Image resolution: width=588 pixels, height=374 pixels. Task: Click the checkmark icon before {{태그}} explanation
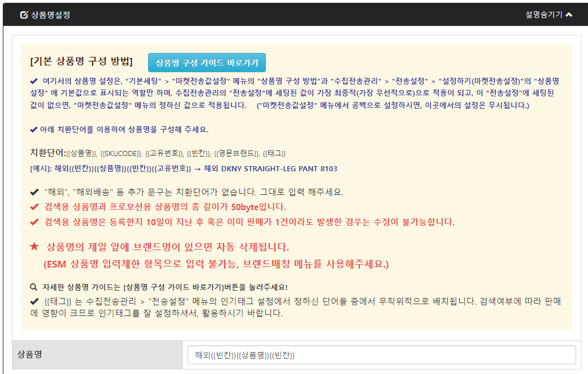point(34,301)
